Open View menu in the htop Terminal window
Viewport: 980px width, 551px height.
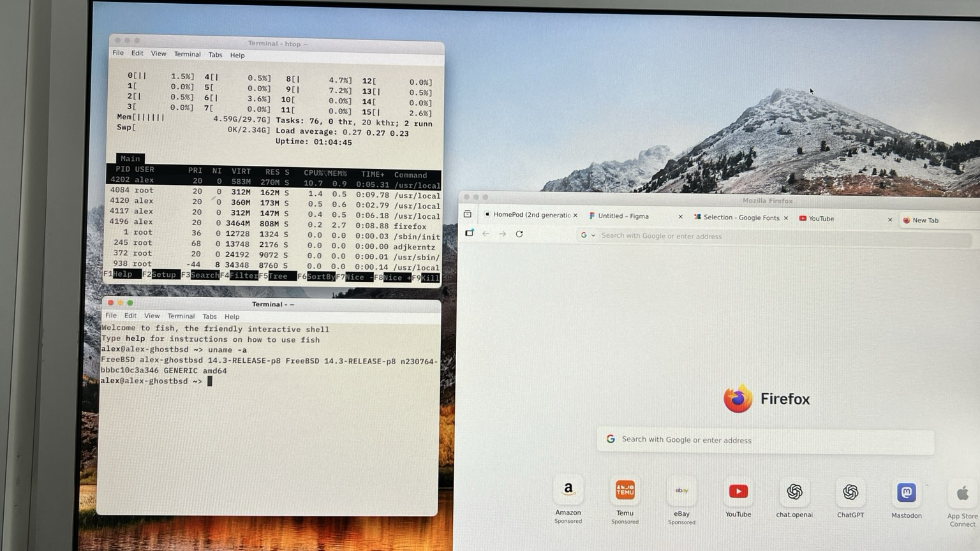click(158, 54)
